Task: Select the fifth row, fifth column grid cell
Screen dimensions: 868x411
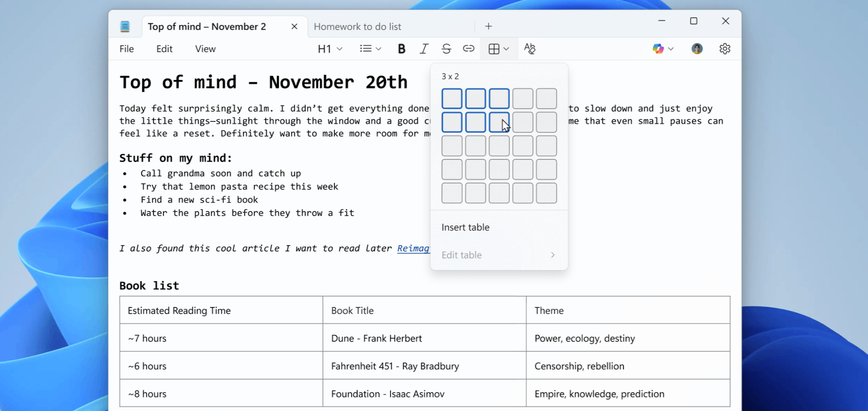Action: pyautogui.click(x=546, y=193)
